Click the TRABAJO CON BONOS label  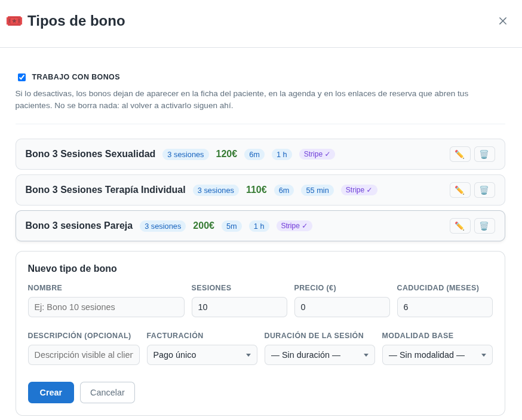click(76, 77)
